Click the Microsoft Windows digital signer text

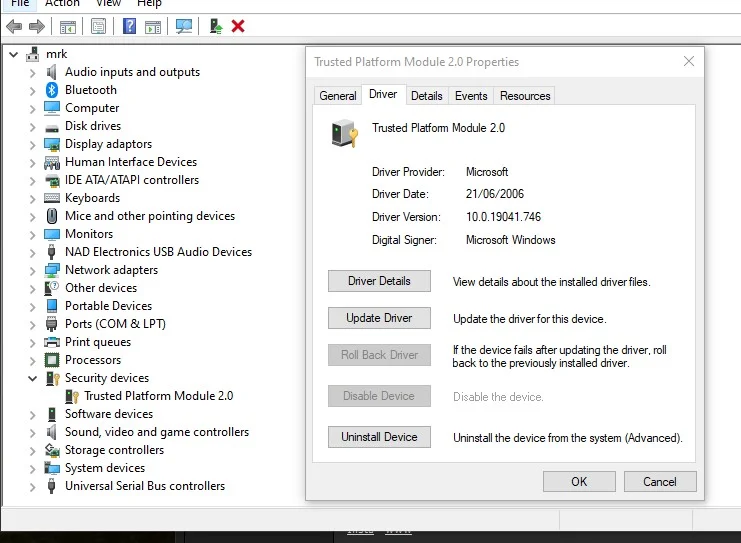pyautogui.click(x=510, y=240)
